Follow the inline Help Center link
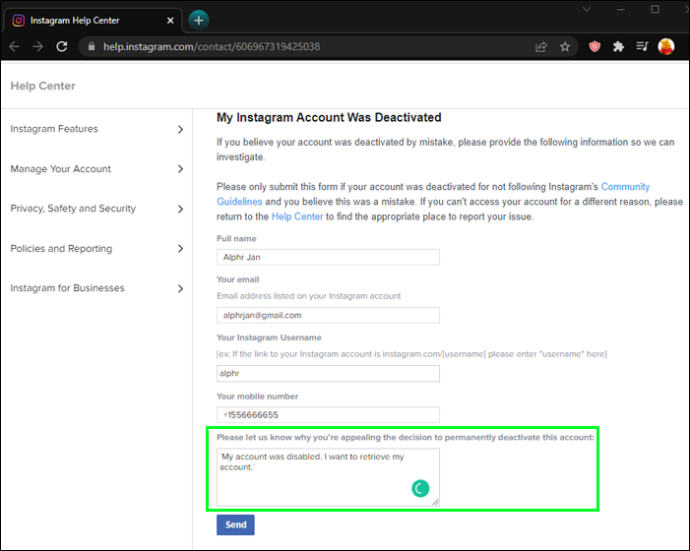 click(x=297, y=217)
